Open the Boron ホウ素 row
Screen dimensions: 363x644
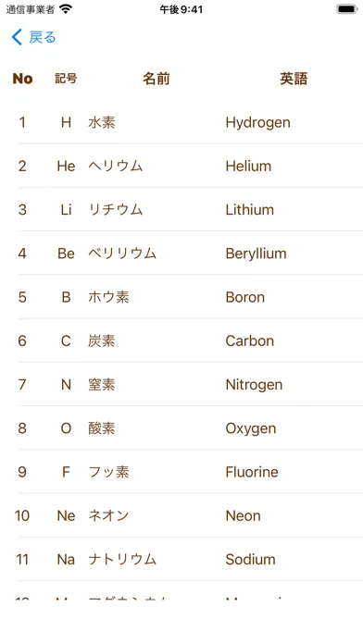(x=181, y=297)
